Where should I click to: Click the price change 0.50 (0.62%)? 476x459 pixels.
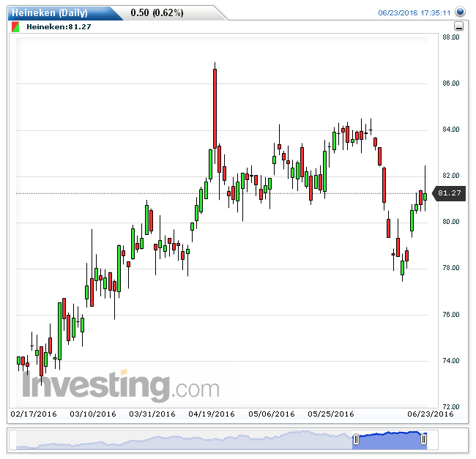point(157,12)
